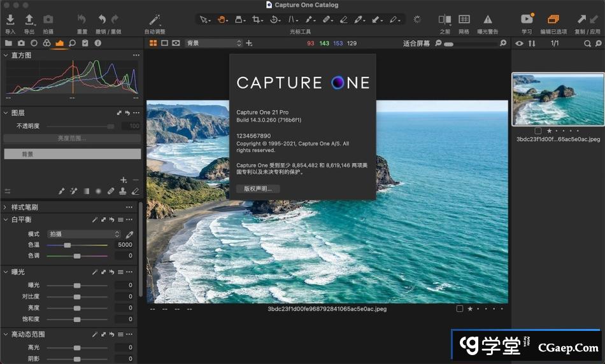Click the Luma Range (亮度范围...) button

(72, 138)
